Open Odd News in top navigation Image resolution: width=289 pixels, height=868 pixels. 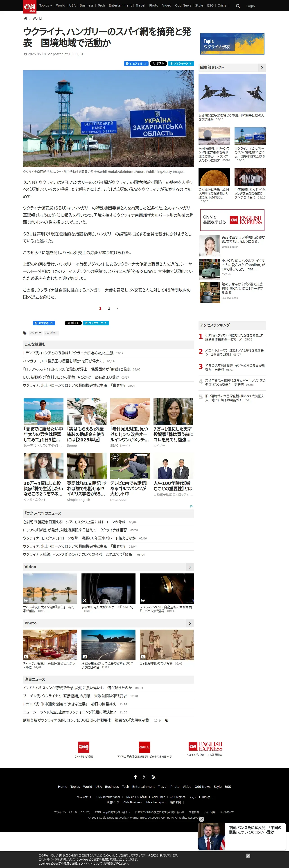(183, 5)
